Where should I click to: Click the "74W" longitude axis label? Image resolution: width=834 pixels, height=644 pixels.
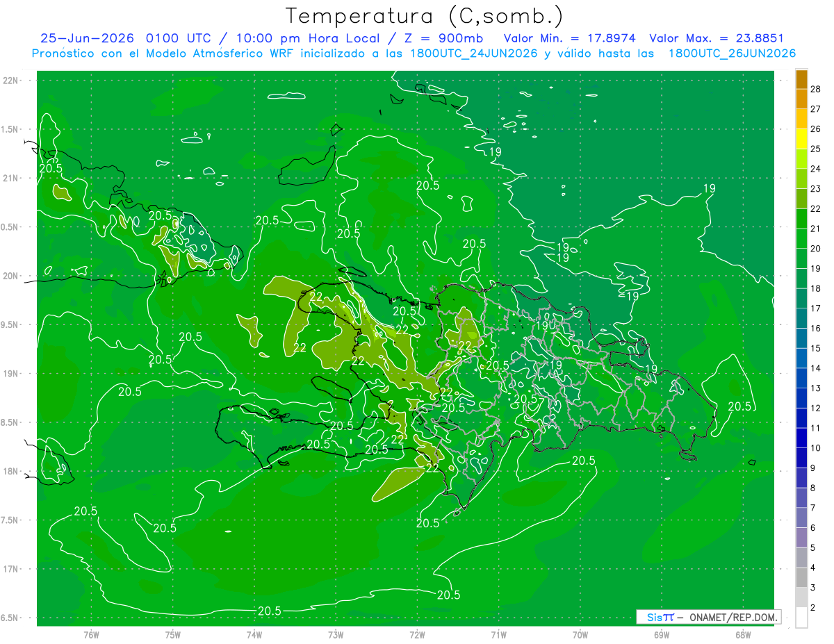(254, 634)
